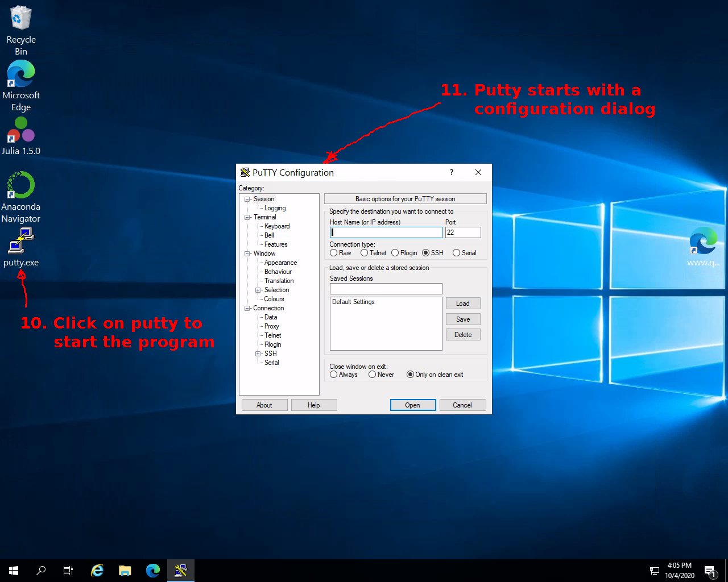The image size is (728, 582).
Task: Open the Windows Start menu
Action: (x=14, y=571)
